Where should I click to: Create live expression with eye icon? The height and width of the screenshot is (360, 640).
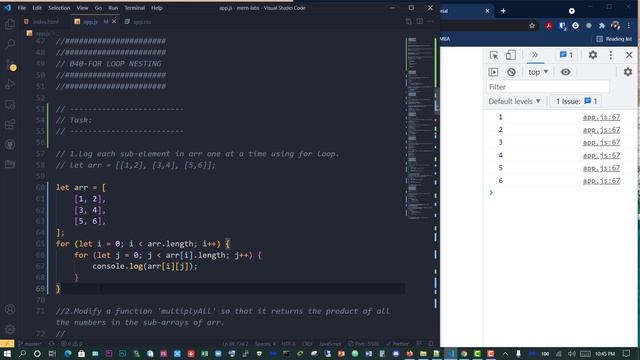565,72
